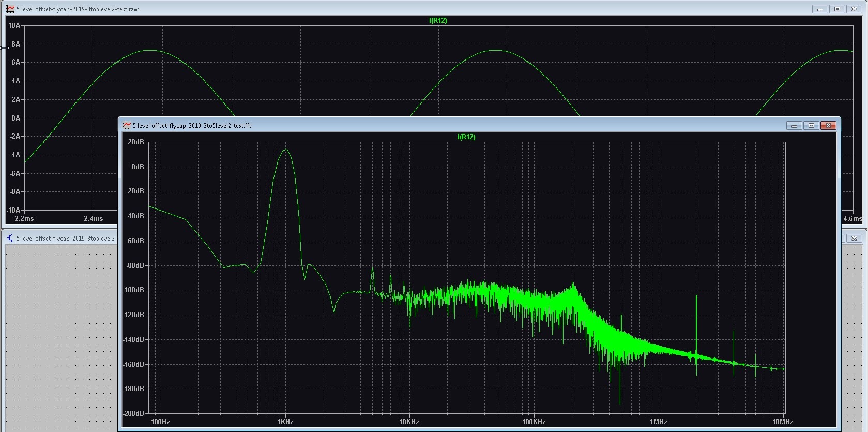The image size is (868, 432).
Task: Click the 10A label on waveform vertical axis
Action: pyautogui.click(x=14, y=25)
